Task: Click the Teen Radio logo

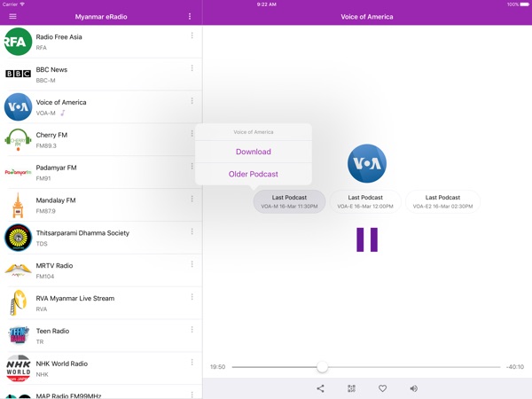Action: 18,335
